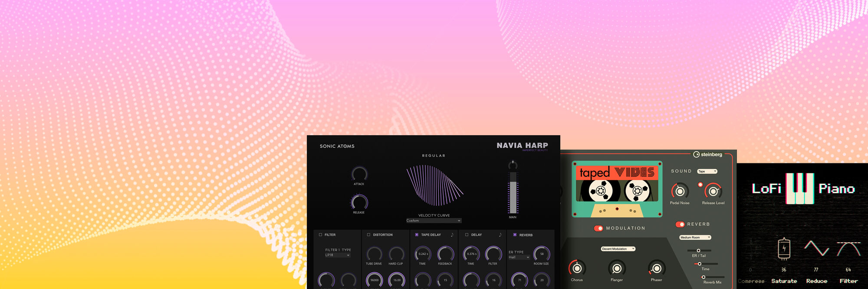Click the Steinberg logo on the Taped Vibes panel
Image resolution: width=868 pixels, height=289 pixels.
point(708,154)
